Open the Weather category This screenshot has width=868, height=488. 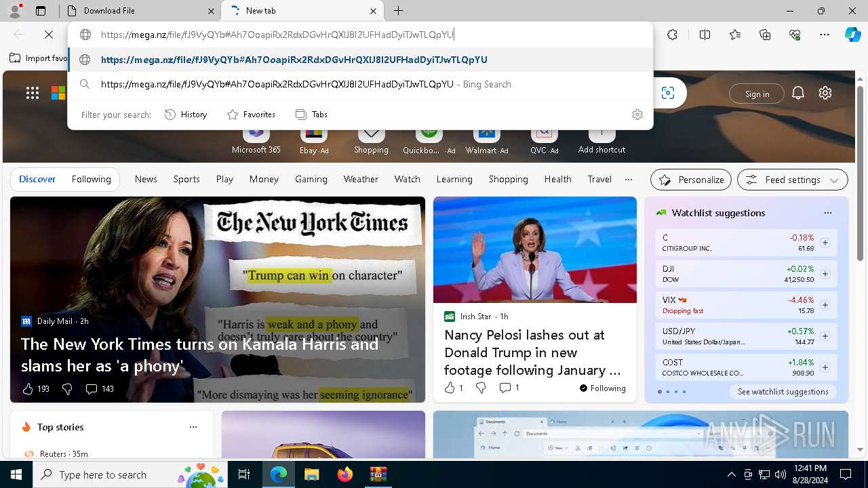361,179
